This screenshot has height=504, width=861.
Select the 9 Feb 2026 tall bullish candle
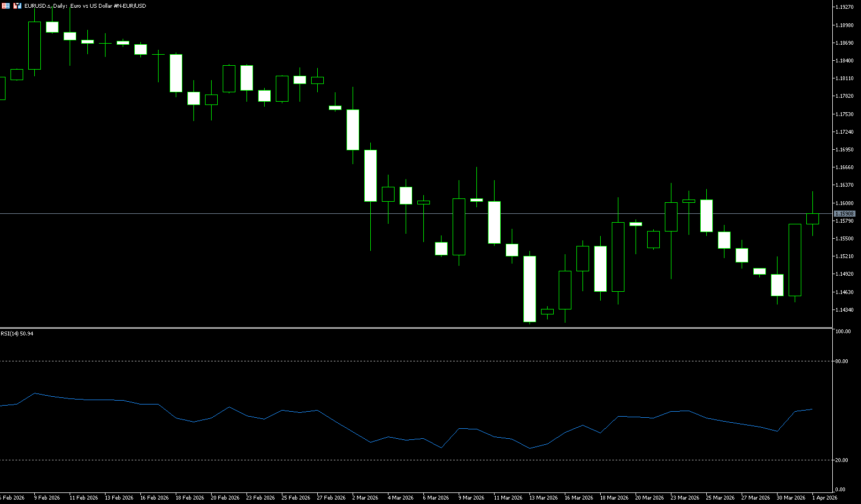[x=34, y=45]
